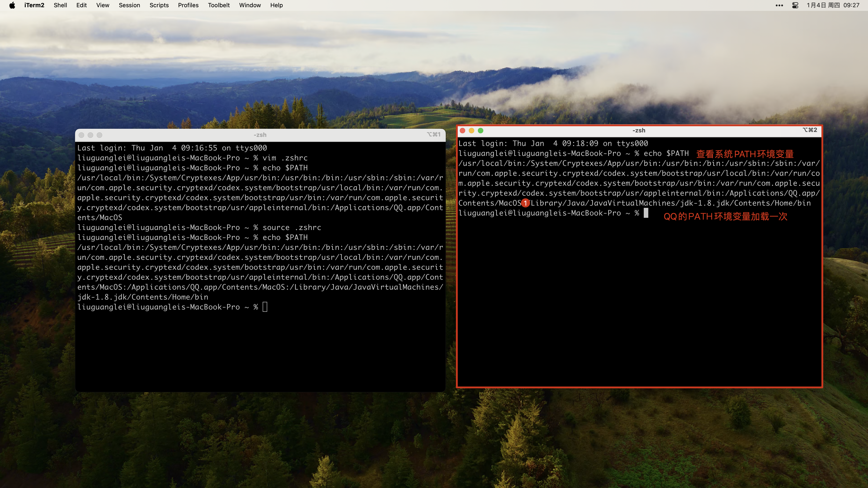Click the 'ents/MacOS' output line in left terminal
The height and width of the screenshot is (488, 868).
click(x=100, y=218)
